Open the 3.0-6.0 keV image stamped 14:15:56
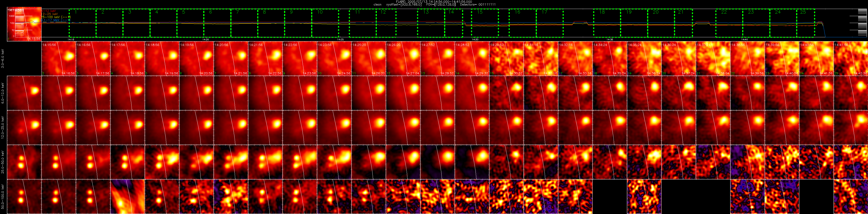This screenshot has width=868, height=214. tap(59, 58)
